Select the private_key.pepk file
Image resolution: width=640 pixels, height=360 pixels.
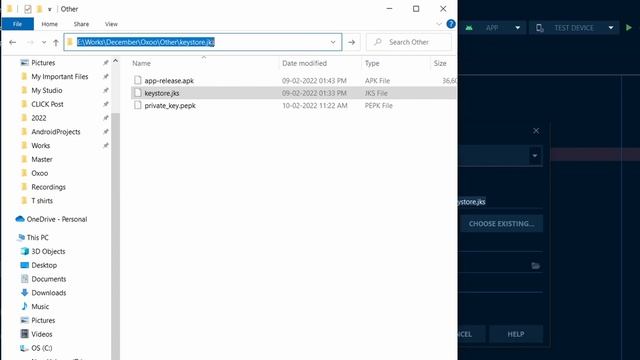(x=170, y=106)
